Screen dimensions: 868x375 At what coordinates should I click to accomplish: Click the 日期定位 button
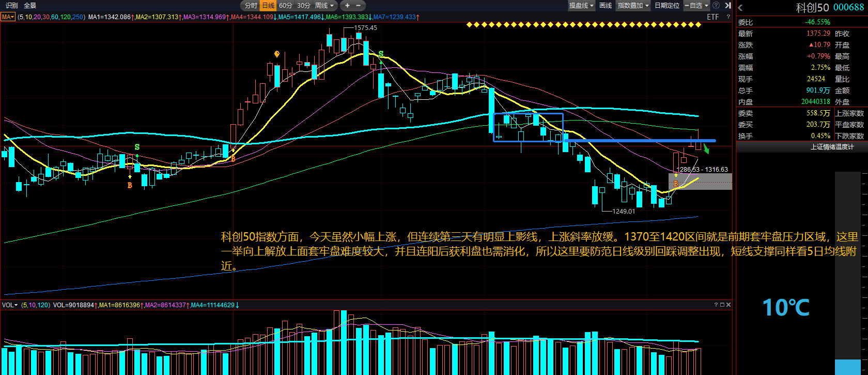click(x=667, y=6)
